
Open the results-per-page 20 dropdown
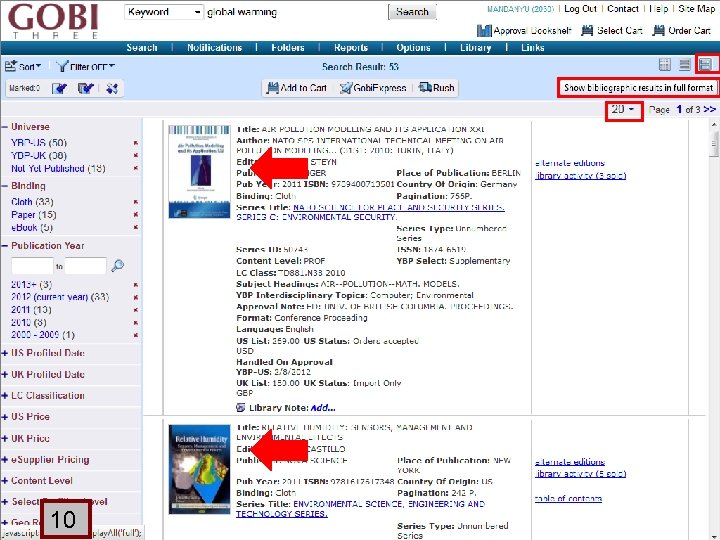[623, 110]
